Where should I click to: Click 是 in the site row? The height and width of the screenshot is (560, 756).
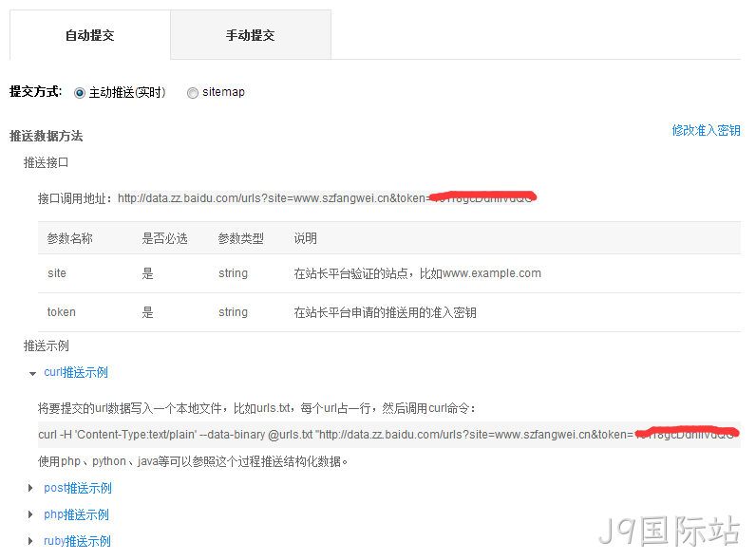point(147,273)
